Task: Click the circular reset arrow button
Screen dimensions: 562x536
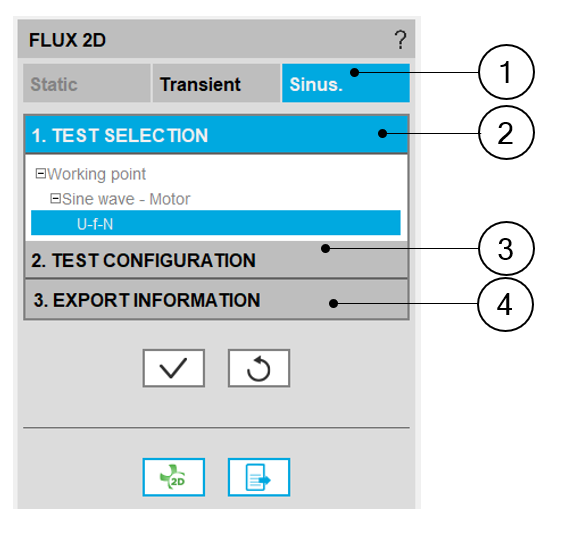Action: pos(259,368)
